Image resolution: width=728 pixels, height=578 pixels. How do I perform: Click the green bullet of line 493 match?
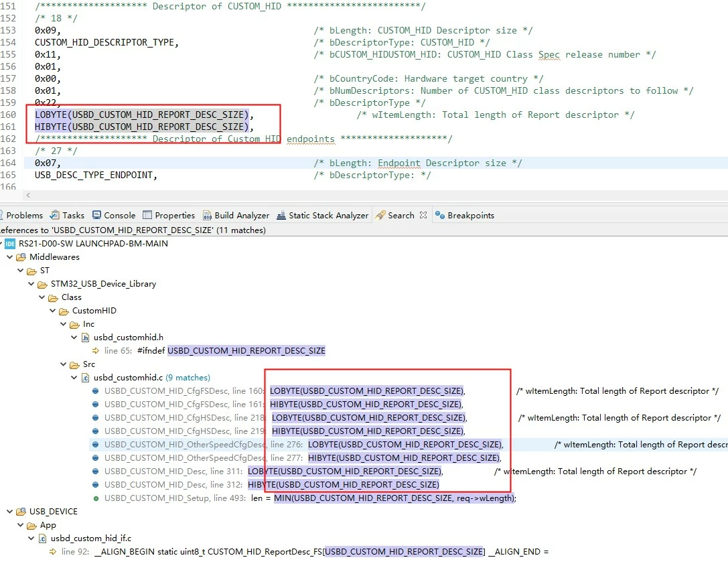pyautogui.click(x=96, y=498)
